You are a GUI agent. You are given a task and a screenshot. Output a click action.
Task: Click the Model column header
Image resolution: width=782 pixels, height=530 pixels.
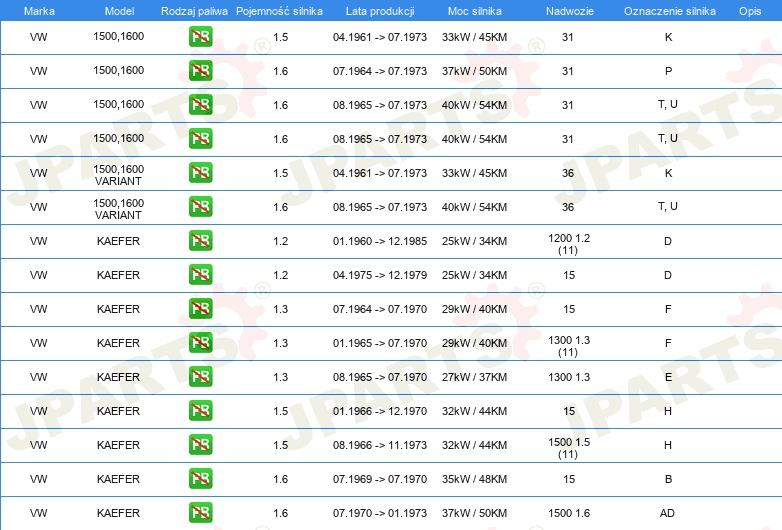119,10
